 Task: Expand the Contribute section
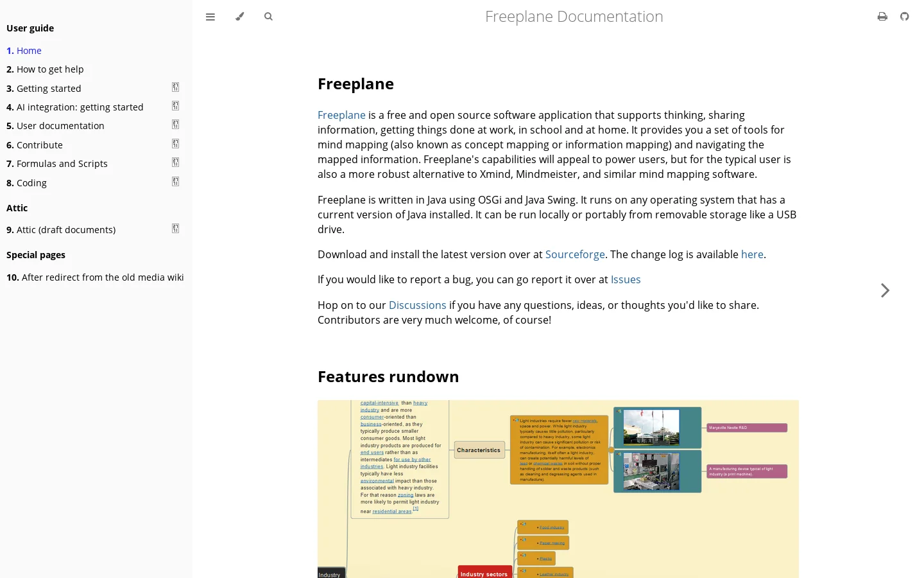[x=175, y=144]
